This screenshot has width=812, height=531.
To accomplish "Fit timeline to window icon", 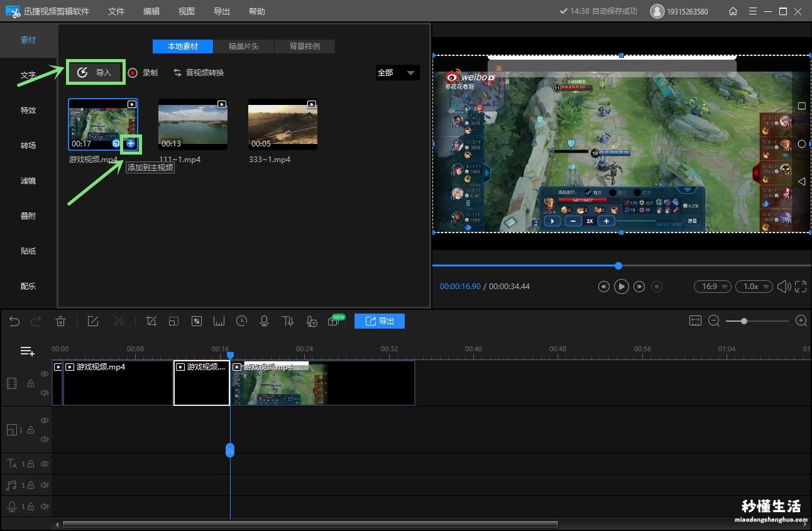I will [695, 321].
